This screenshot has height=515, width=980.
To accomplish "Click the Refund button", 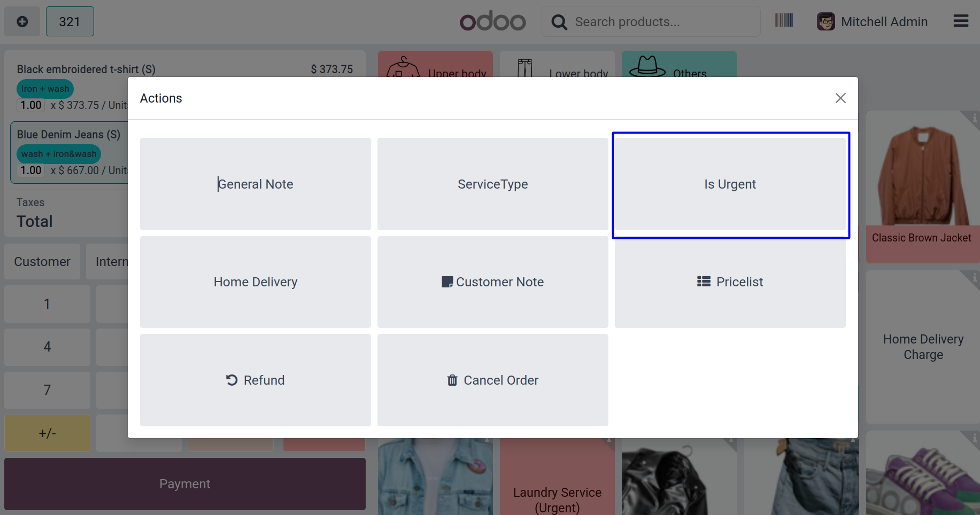I will [256, 380].
